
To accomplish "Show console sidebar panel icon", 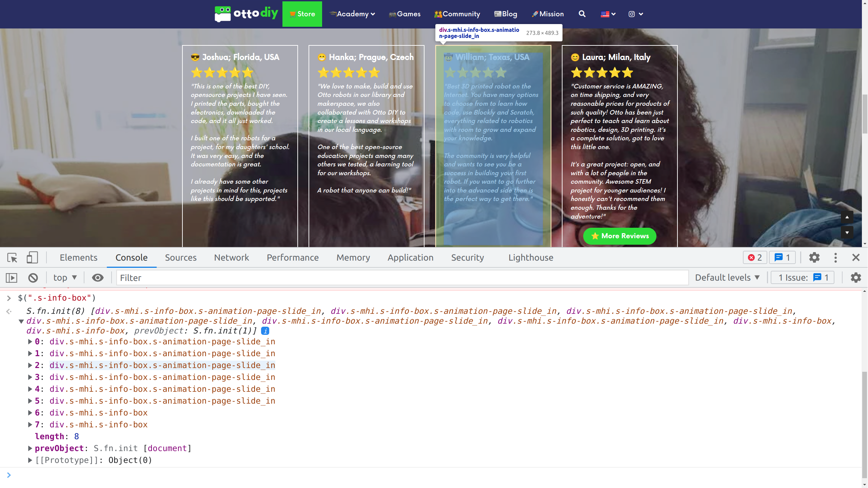I will [12, 278].
